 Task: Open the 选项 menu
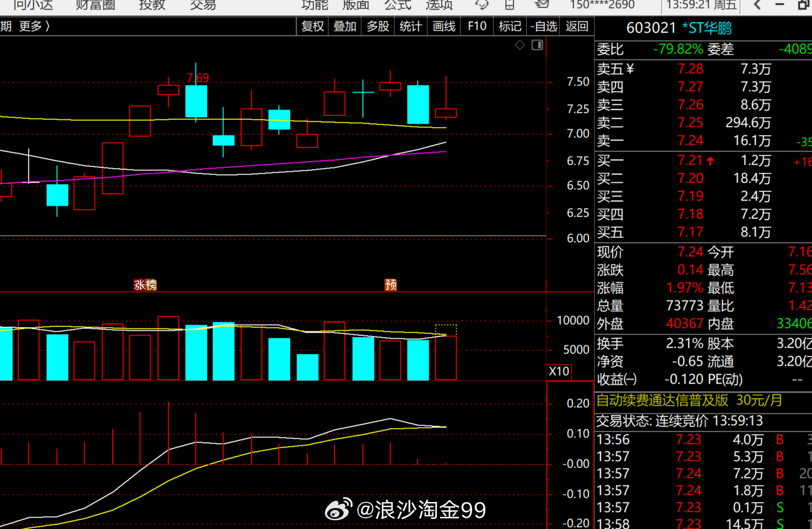pyautogui.click(x=439, y=5)
